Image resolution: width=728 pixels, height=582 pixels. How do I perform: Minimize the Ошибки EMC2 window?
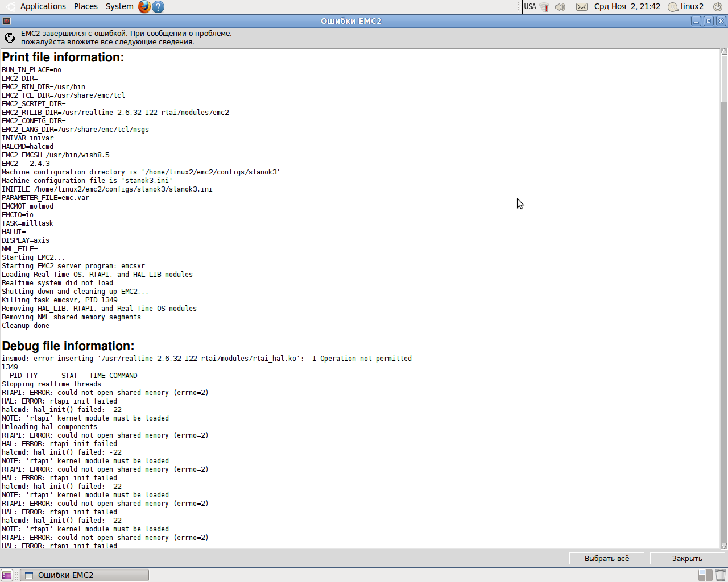point(696,21)
